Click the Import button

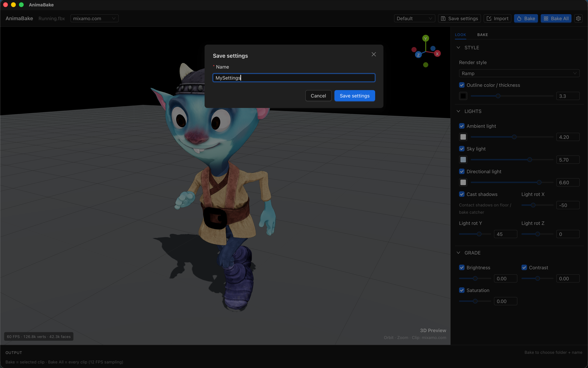pyautogui.click(x=497, y=18)
